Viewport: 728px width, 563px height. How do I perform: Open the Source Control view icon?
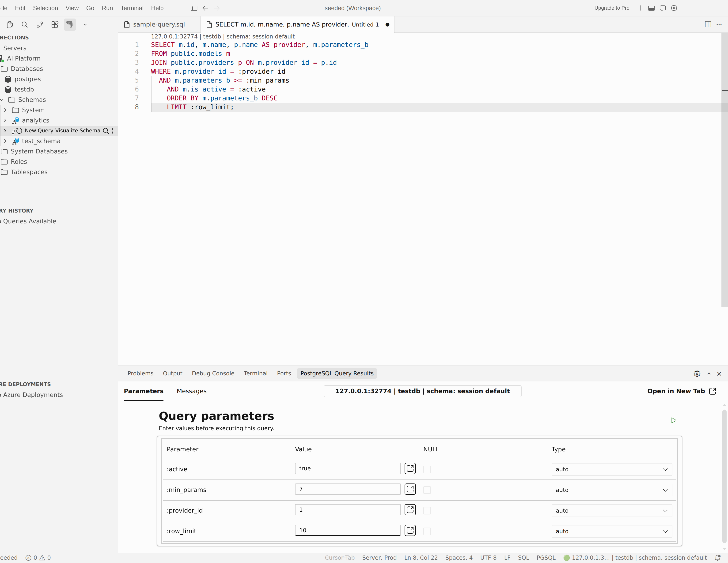[40, 24]
